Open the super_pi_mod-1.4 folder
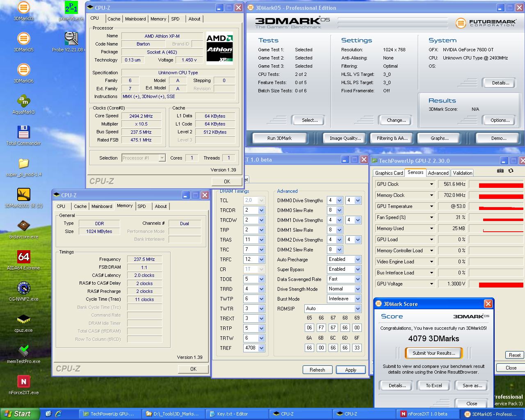This screenshot has height=420, width=525. [24, 167]
